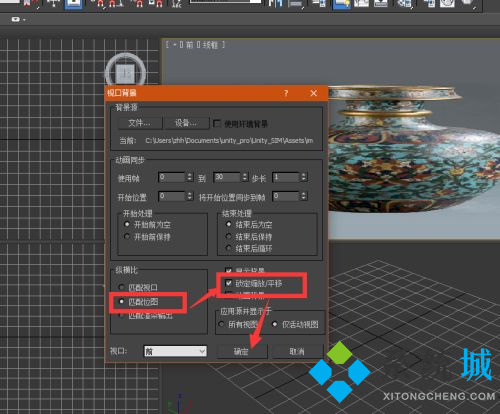
Task: Click the 步长 spinner arrows
Action: tap(304, 177)
